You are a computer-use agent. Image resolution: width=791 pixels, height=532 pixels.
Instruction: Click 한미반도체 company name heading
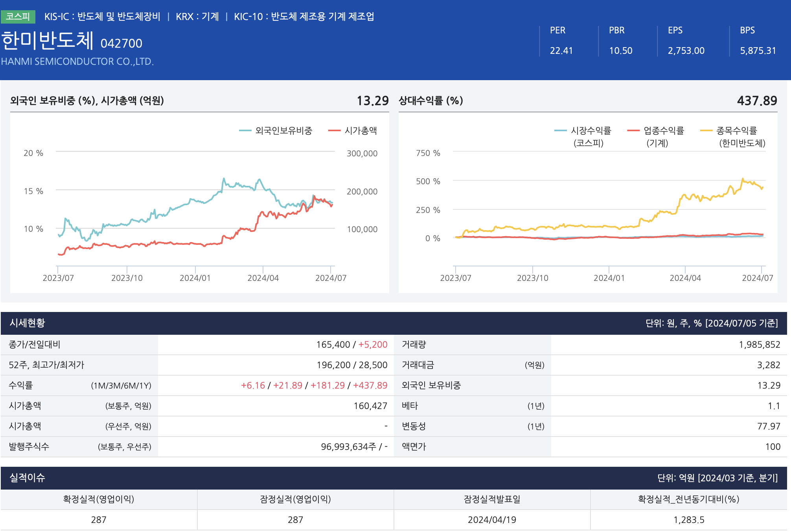pos(48,40)
